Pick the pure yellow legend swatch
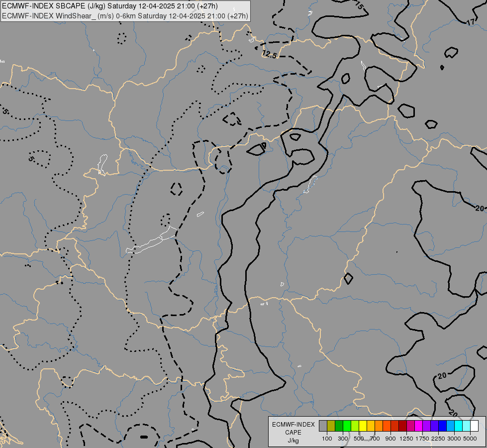This screenshot has width=487, height=448. 363,426
